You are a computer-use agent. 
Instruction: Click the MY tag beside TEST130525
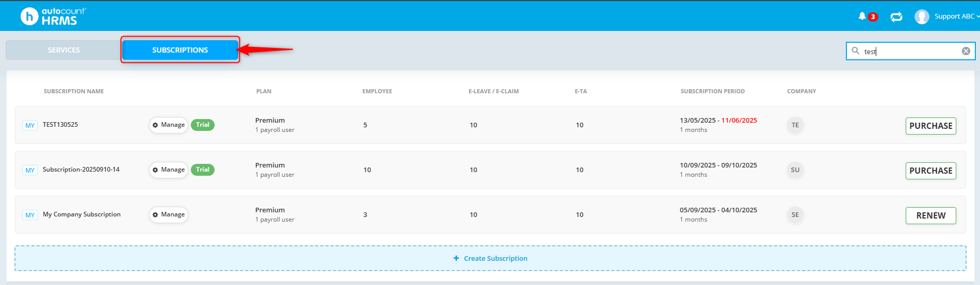point(30,125)
